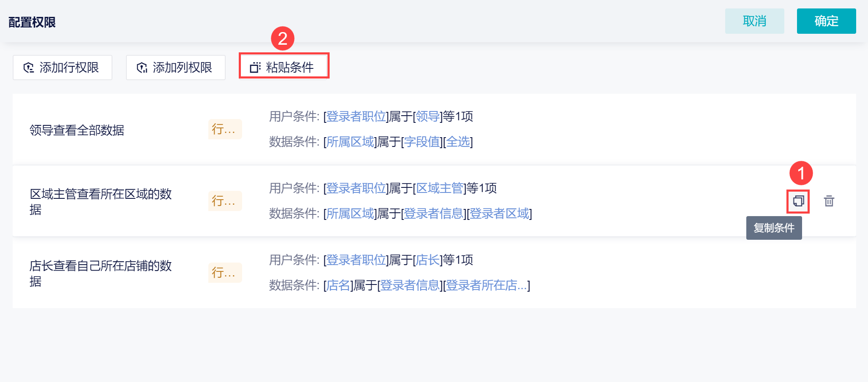Screen dimensions: 868x382
Task: Click 字段值 link in first rule
Action: click(422, 142)
